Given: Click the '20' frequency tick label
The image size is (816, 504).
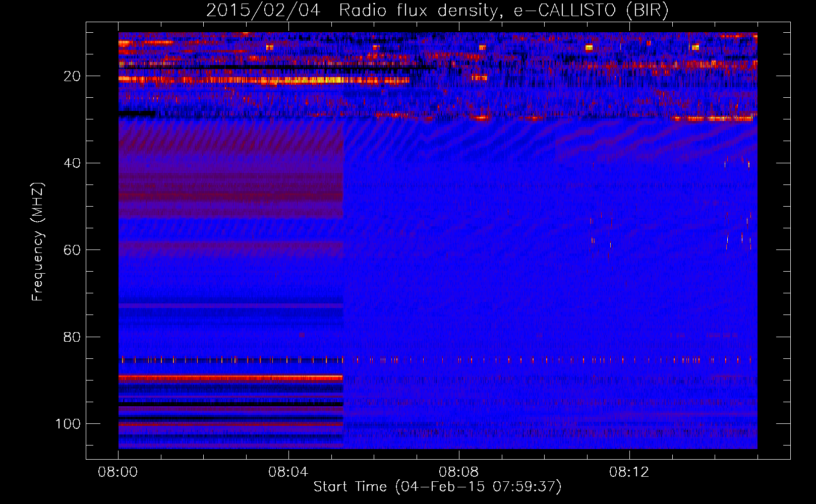Looking at the screenshot, I should 72,76.
